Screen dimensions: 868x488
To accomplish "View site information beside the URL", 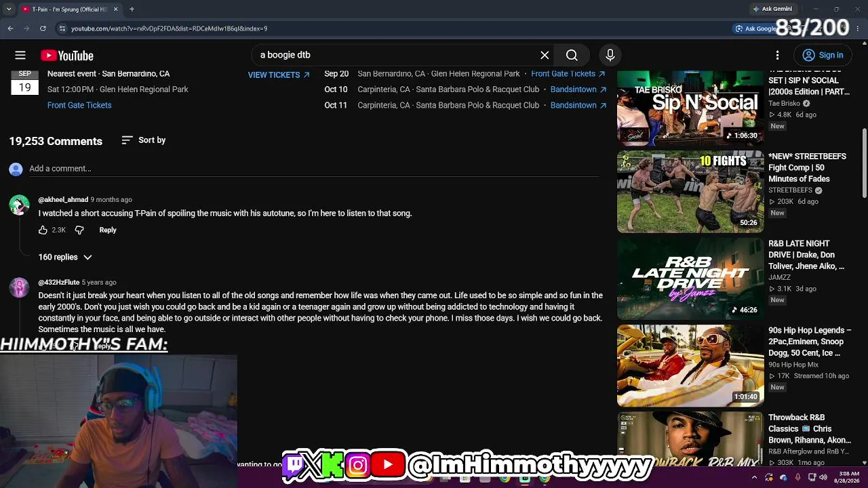I will click(x=62, y=28).
